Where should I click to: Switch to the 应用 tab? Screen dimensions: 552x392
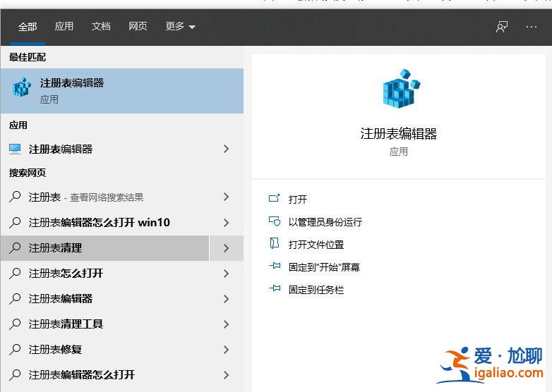coord(64,26)
